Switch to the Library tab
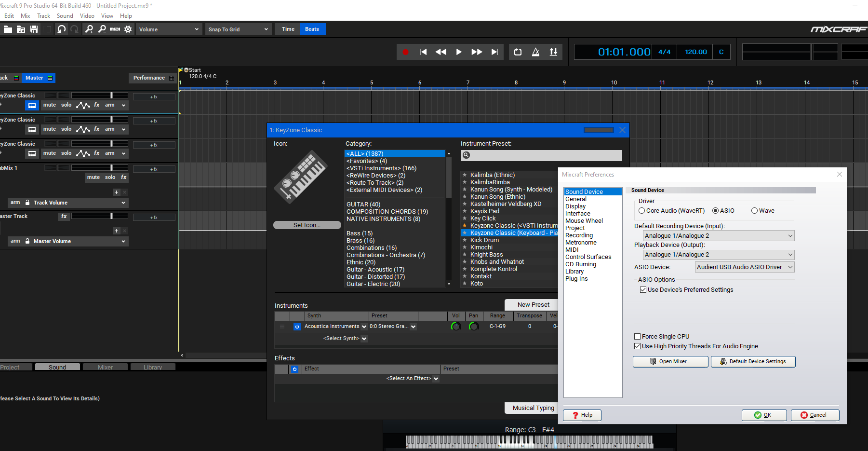 point(153,367)
